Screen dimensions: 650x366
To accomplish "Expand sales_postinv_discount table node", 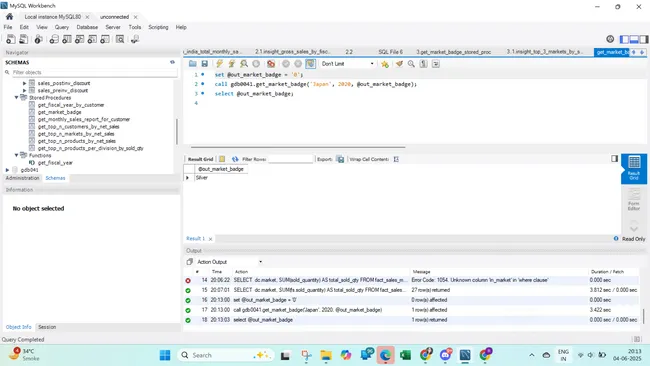I will (x=24, y=83).
